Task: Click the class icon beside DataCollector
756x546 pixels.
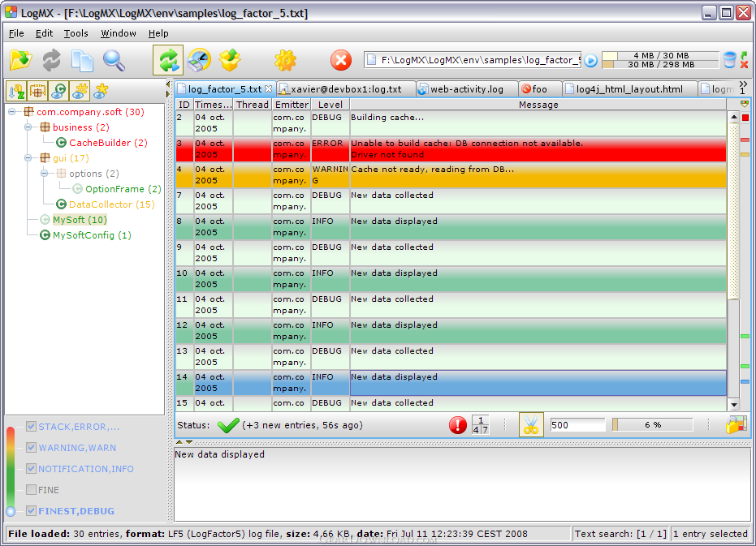Action: [x=61, y=204]
